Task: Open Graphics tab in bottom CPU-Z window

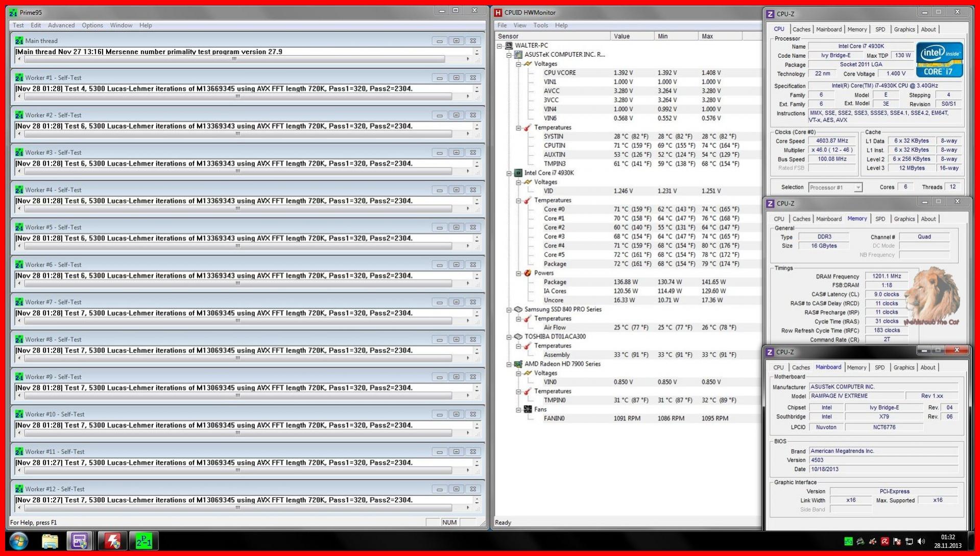Action: [x=904, y=367]
